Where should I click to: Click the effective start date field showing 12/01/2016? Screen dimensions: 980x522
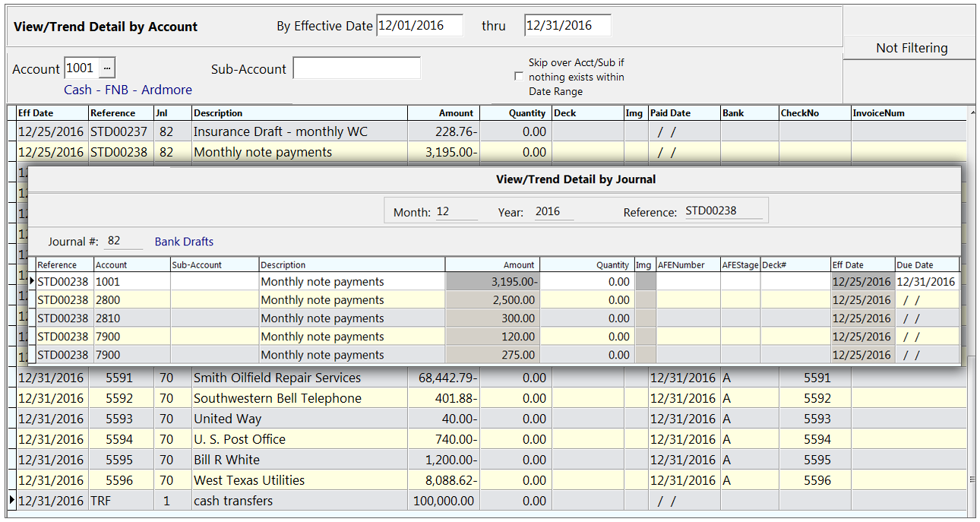[419, 25]
